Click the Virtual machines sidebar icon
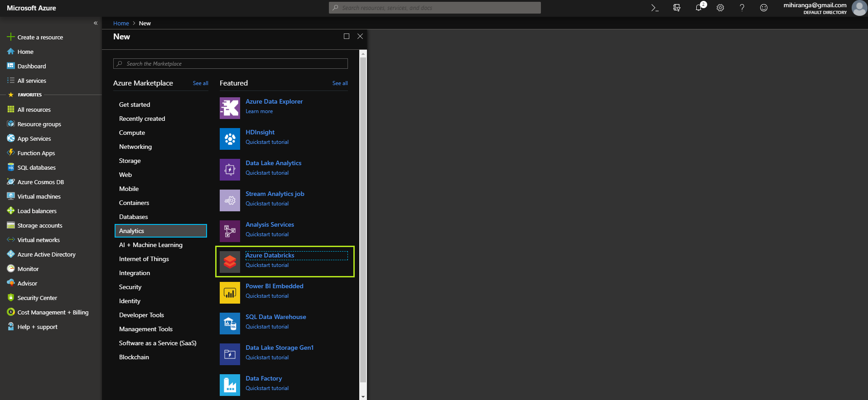 click(x=11, y=196)
